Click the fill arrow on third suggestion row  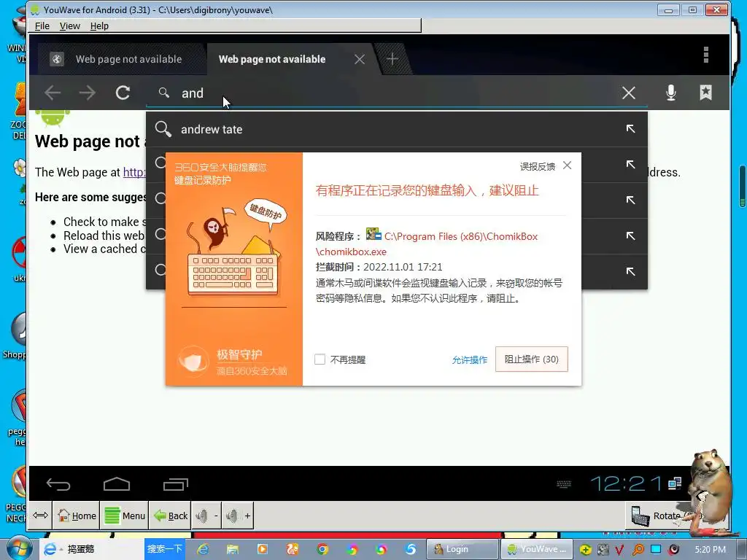[630, 200]
